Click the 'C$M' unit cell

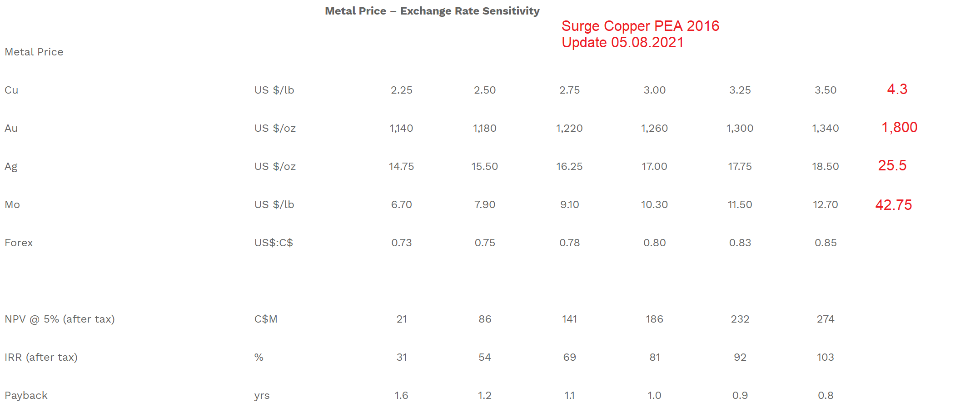click(x=266, y=319)
